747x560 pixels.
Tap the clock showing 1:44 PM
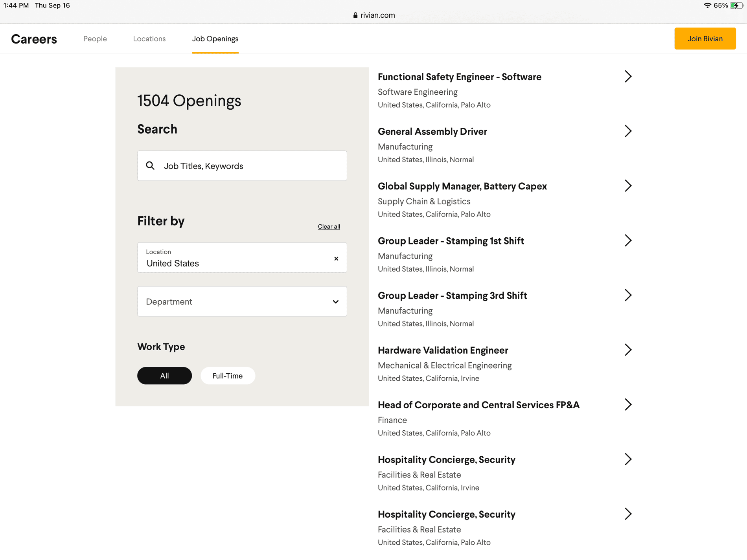[x=16, y=6]
